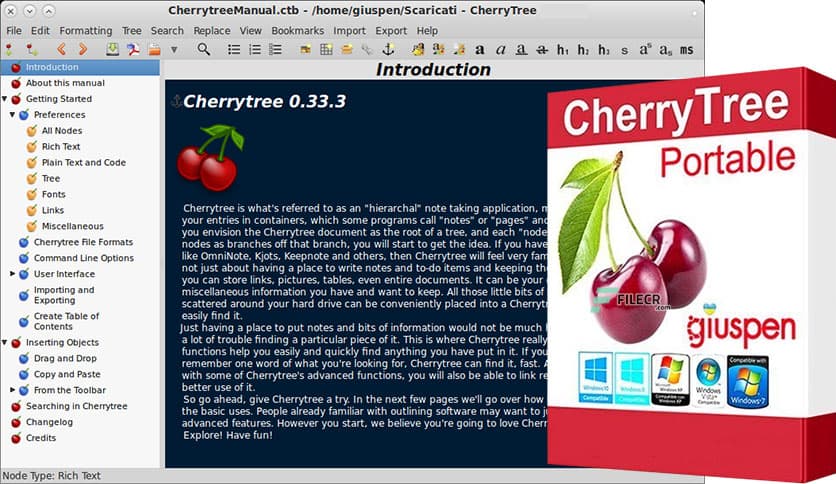836x484 pixels.
Task: Toggle underline text formatting
Action: coord(521,50)
